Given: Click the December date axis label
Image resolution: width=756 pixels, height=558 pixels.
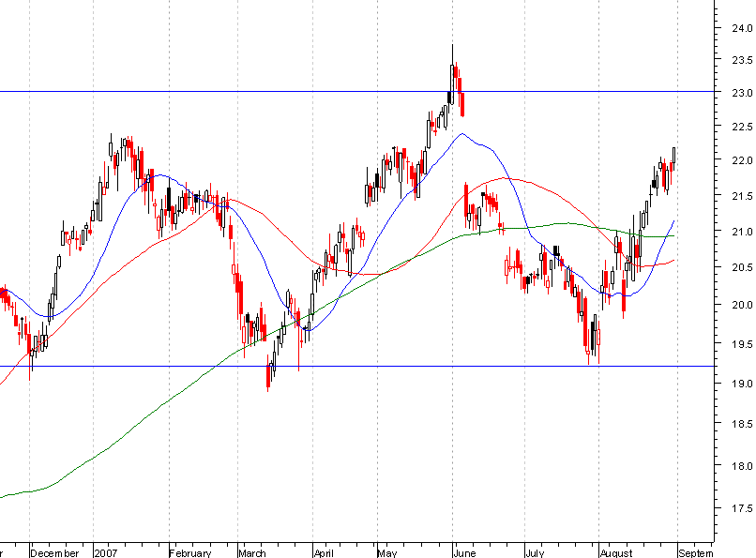Looking at the screenshot, I should 54,552.
